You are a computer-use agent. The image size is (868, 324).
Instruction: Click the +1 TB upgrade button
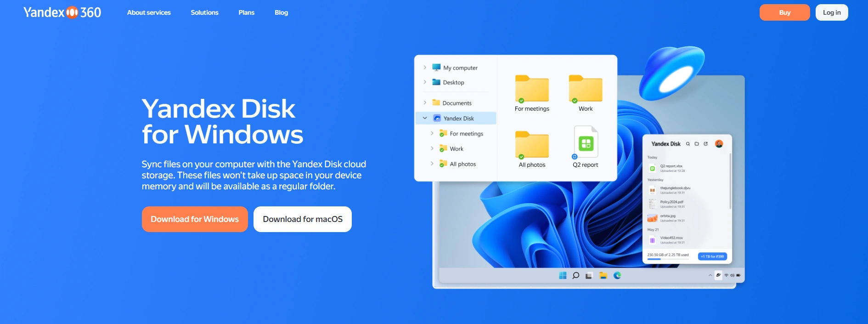(x=712, y=256)
